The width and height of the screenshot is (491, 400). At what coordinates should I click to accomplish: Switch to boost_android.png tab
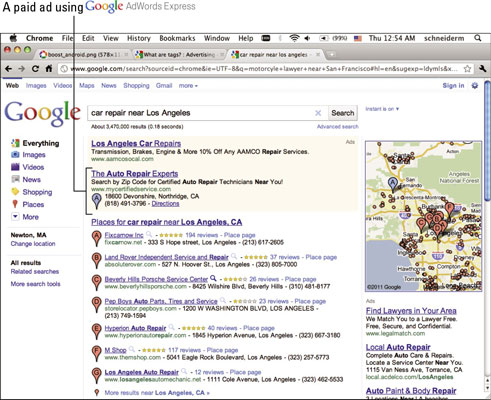click(83, 54)
